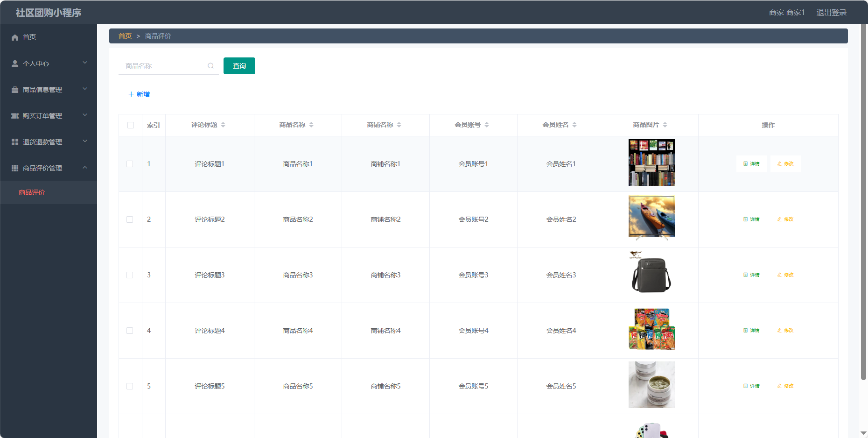Open the 首页 sidebar menu item
Screen dimensions: 868x438
click(49, 37)
